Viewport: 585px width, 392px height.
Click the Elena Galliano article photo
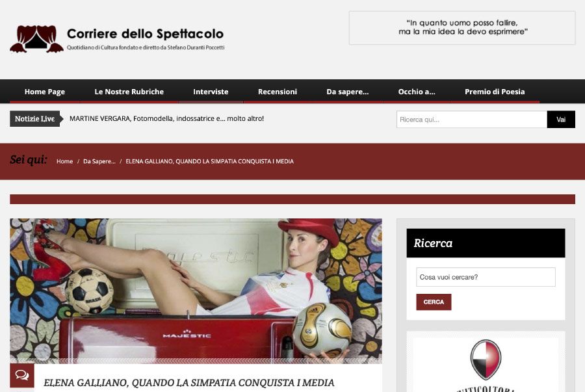coord(196,291)
